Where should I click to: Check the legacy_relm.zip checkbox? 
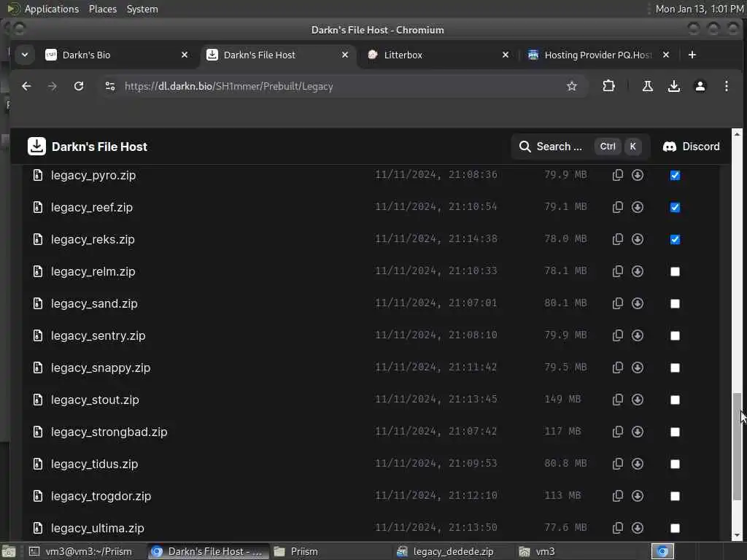point(675,271)
